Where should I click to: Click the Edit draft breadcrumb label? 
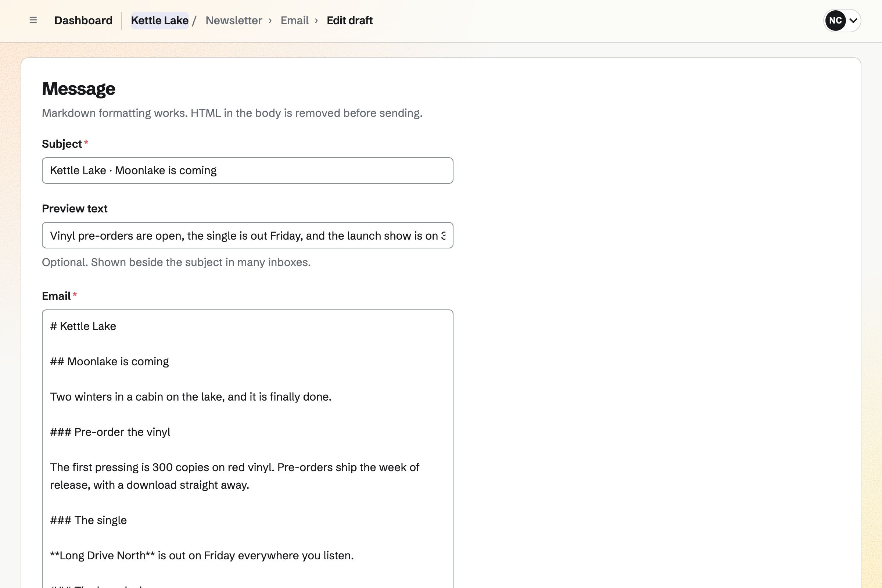coord(349,20)
